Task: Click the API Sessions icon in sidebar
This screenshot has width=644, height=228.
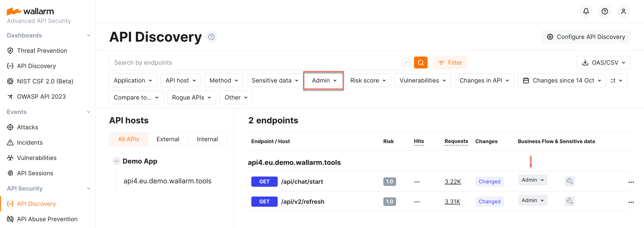Action: pyautogui.click(x=10, y=173)
